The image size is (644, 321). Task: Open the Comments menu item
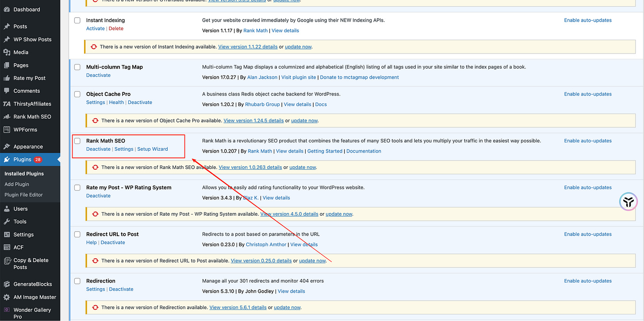(30, 91)
